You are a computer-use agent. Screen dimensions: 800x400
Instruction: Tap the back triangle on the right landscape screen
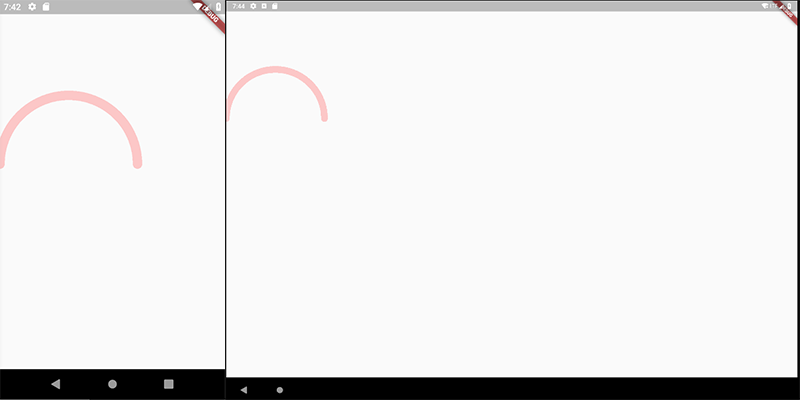tap(244, 390)
